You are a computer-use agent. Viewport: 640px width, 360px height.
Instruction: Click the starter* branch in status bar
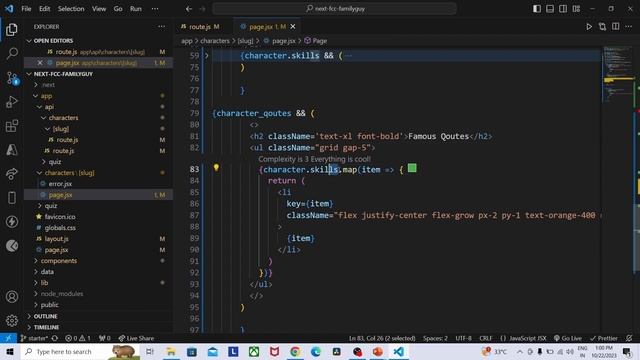(33, 338)
